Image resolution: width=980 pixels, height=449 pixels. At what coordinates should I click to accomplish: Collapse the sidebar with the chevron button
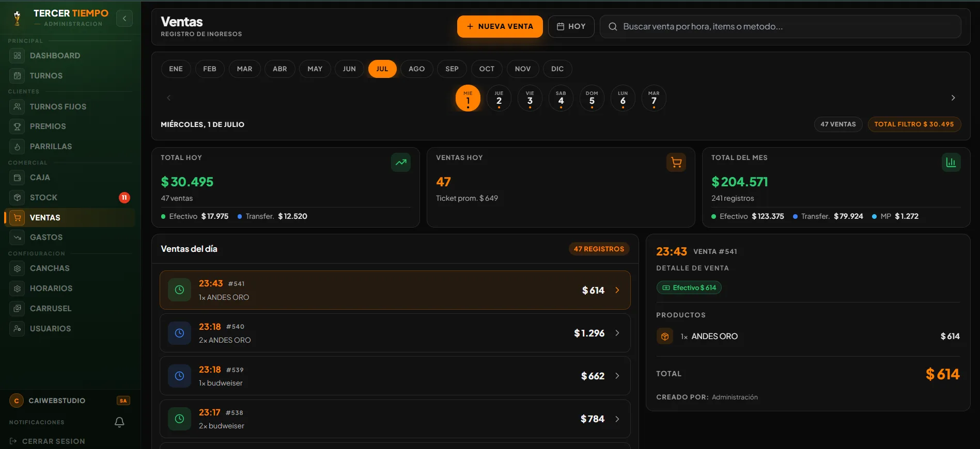(125, 19)
